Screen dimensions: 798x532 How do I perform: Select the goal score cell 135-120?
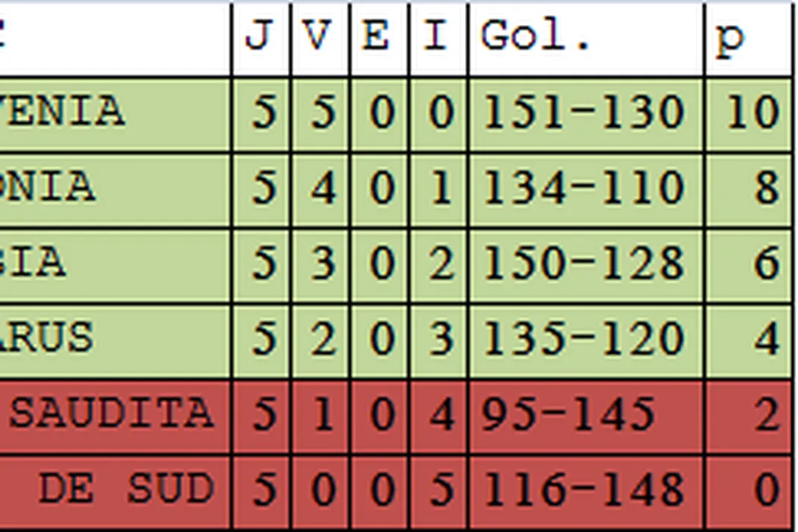(585, 339)
